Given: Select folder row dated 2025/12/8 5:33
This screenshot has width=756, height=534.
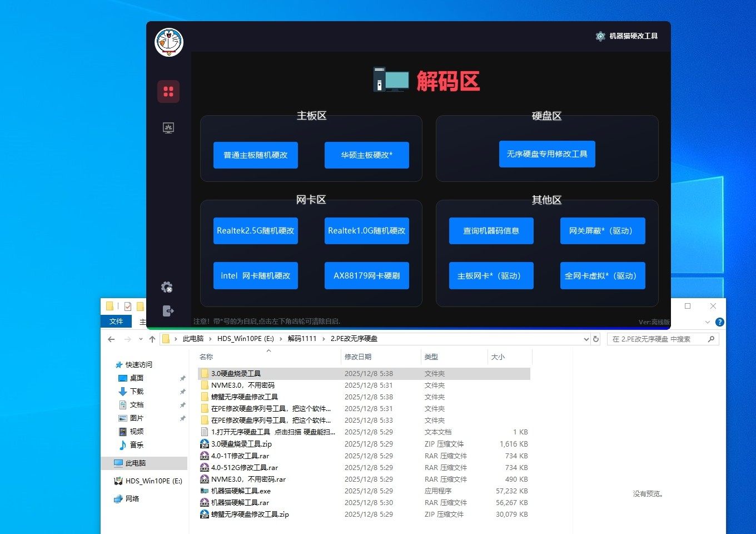Looking at the screenshot, I should point(364,421).
